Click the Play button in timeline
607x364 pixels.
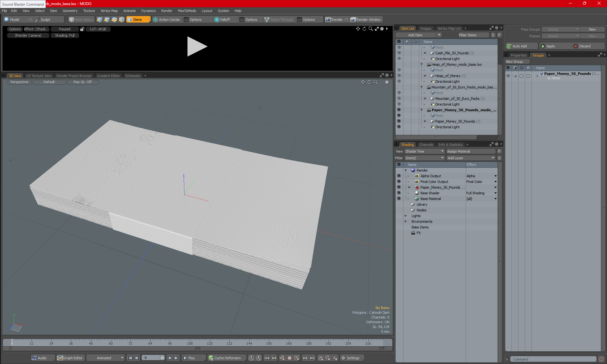pyautogui.click(x=190, y=358)
